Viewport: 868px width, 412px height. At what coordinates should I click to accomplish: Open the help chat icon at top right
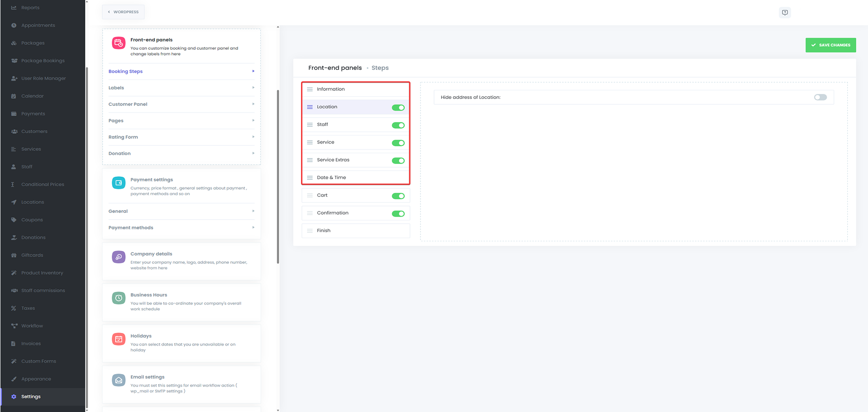(785, 13)
